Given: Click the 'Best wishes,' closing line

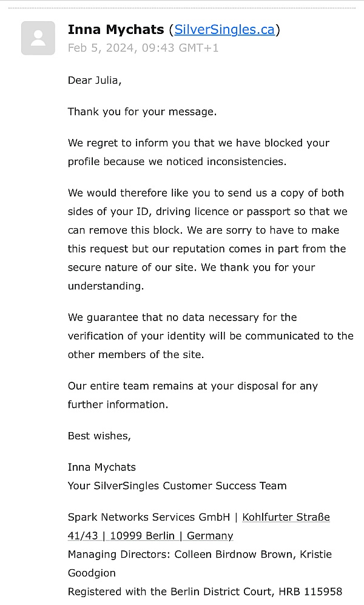Looking at the screenshot, I should 99,436.
